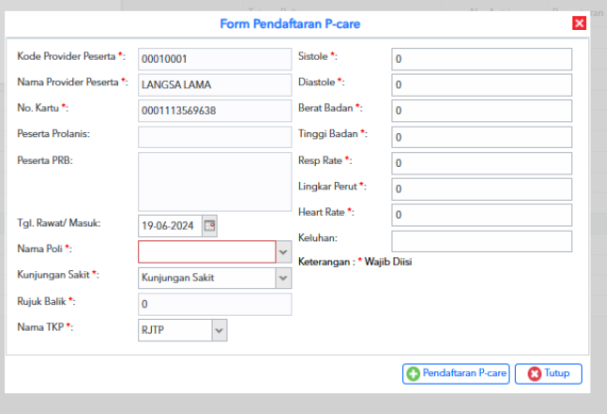Focus the Peserta Prolanis field

click(x=215, y=137)
